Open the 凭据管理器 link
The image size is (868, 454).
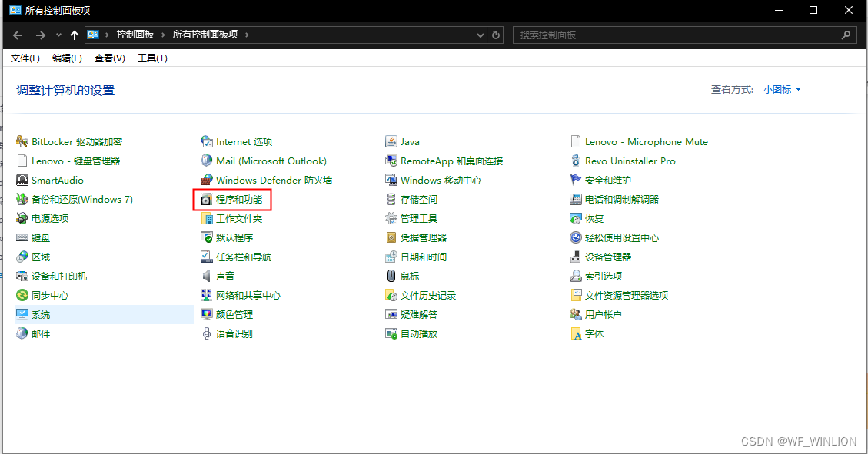tap(424, 238)
